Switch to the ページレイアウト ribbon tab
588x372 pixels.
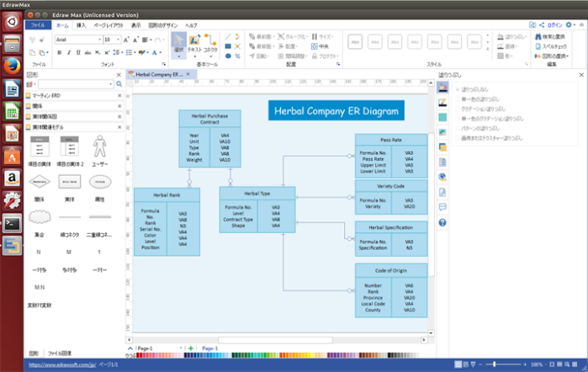click(x=109, y=25)
